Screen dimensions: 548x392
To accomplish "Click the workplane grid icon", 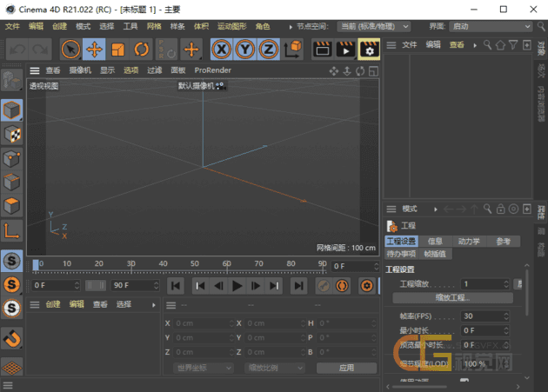I will 11,367.
